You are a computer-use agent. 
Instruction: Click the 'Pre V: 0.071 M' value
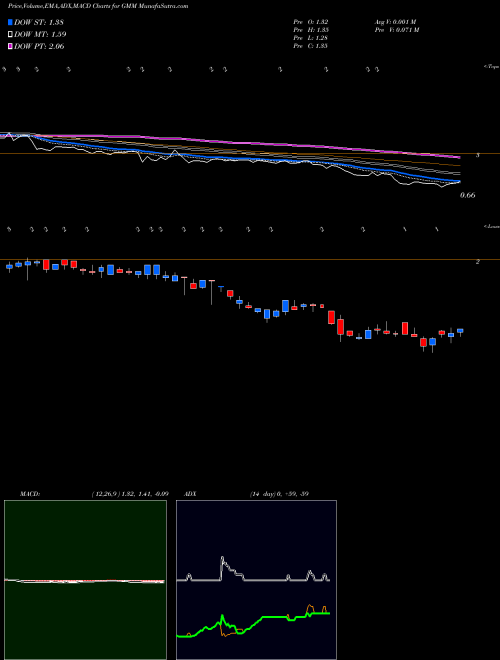pos(396,30)
